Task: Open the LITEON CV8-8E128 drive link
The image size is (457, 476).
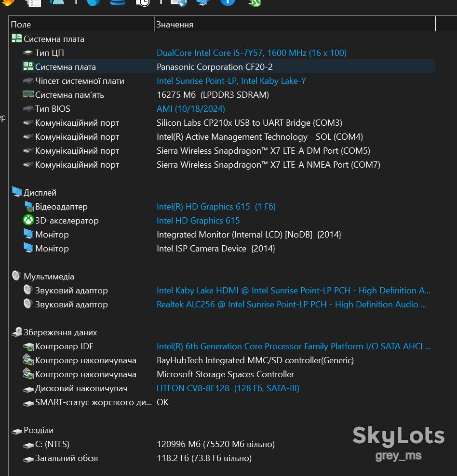Action: pyautogui.click(x=228, y=388)
